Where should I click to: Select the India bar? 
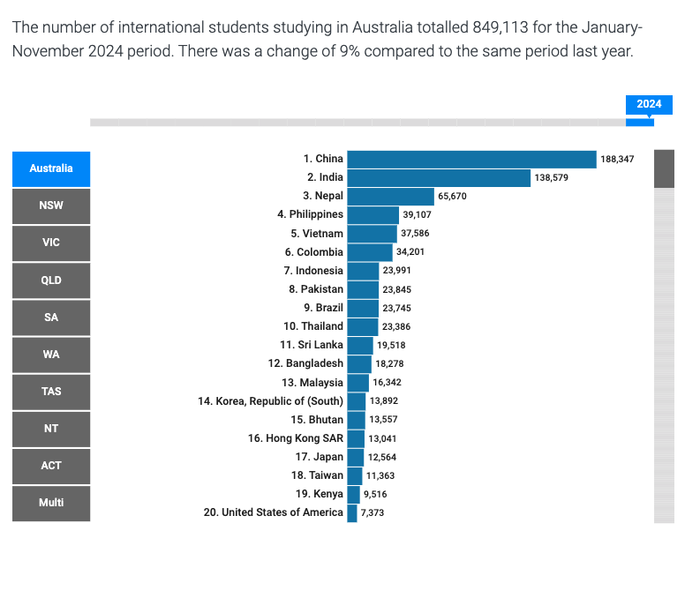pos(439,177)
